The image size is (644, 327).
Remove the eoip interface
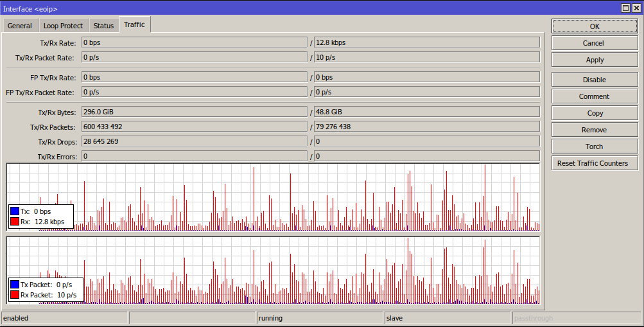[x=594, y=130]
